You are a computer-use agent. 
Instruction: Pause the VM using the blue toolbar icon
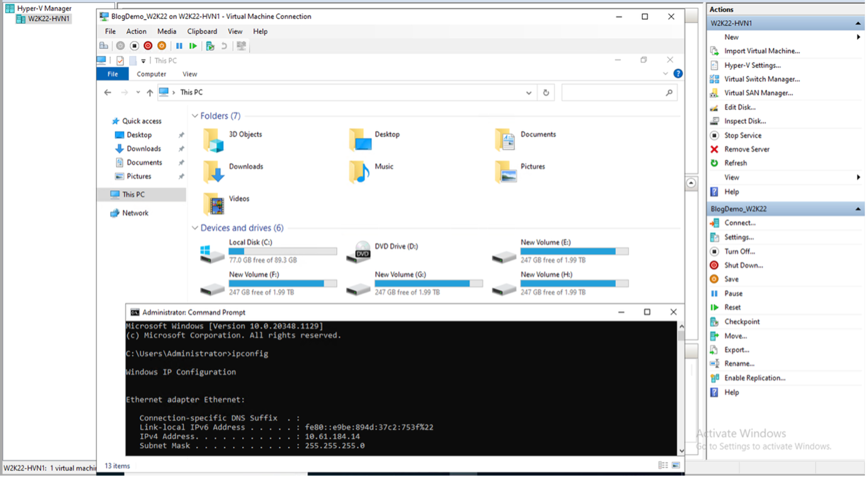tap(179, 46)
